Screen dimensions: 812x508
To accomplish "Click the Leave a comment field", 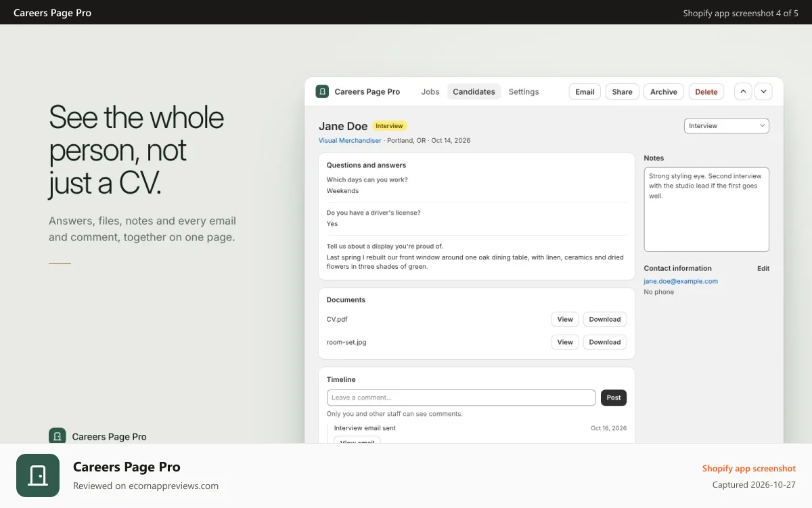I will click(x=461, y=398).
